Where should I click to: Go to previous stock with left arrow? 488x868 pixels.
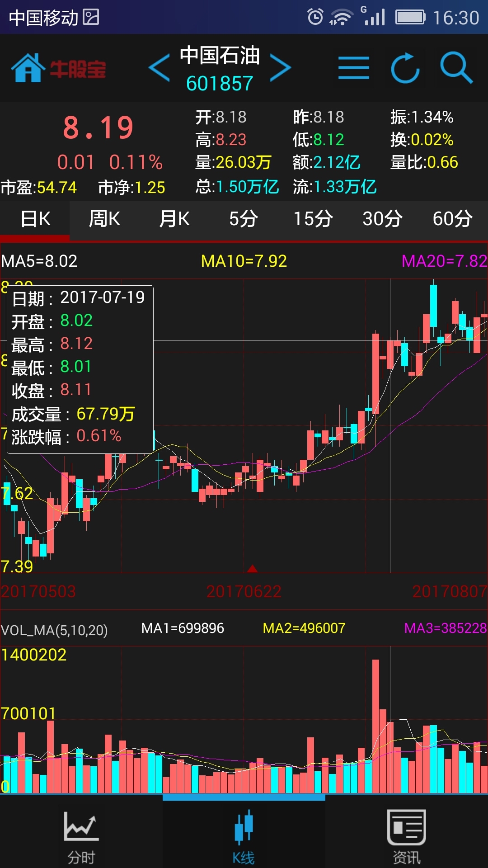coord(159,68)
